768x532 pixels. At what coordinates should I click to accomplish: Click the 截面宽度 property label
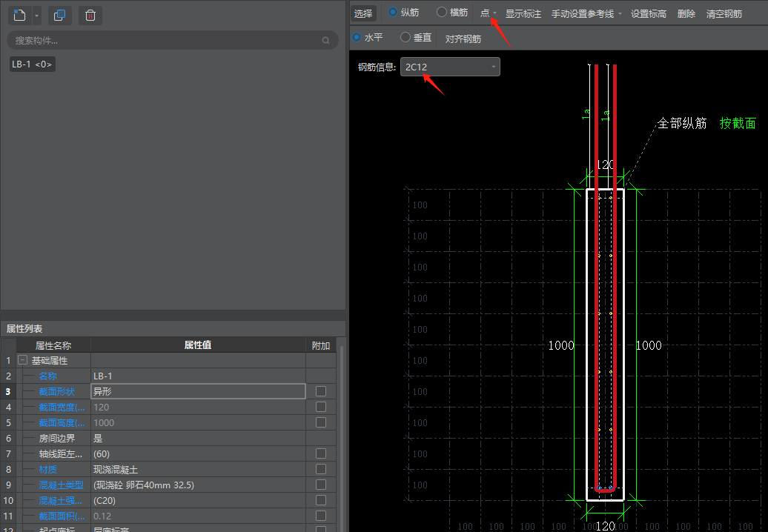tap(62, 408)
